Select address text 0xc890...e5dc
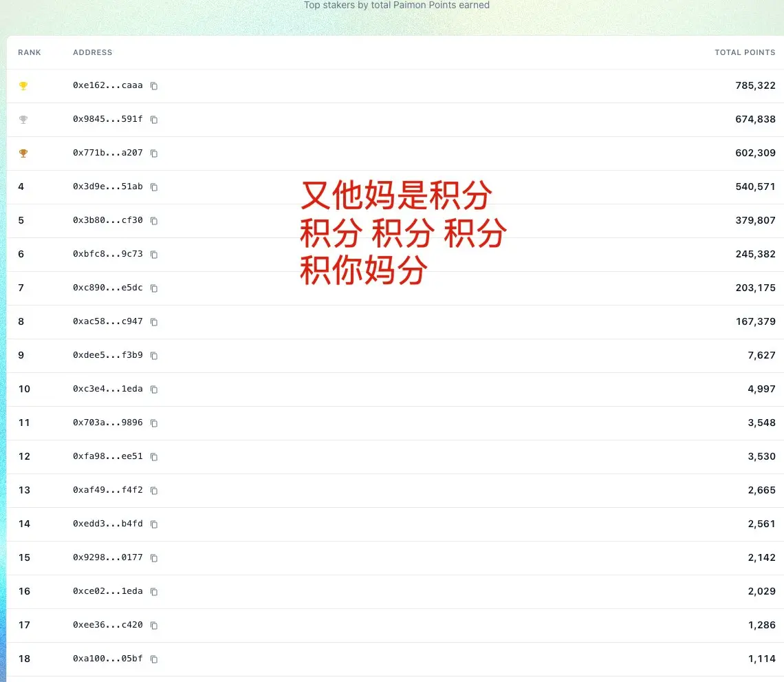Image resolution: width=784 pixels, height=682 pixels. 108,288
